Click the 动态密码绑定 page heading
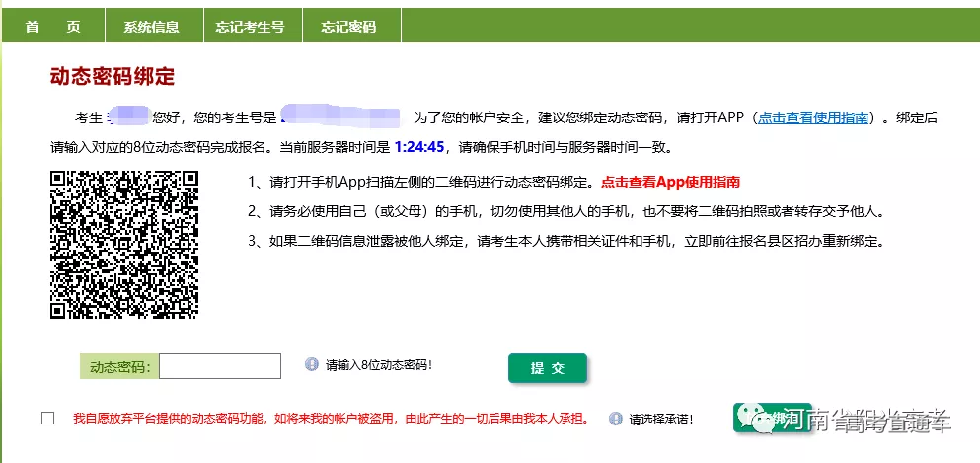Image resolution: width=980 pixels, height=463 pixels. 113,76
